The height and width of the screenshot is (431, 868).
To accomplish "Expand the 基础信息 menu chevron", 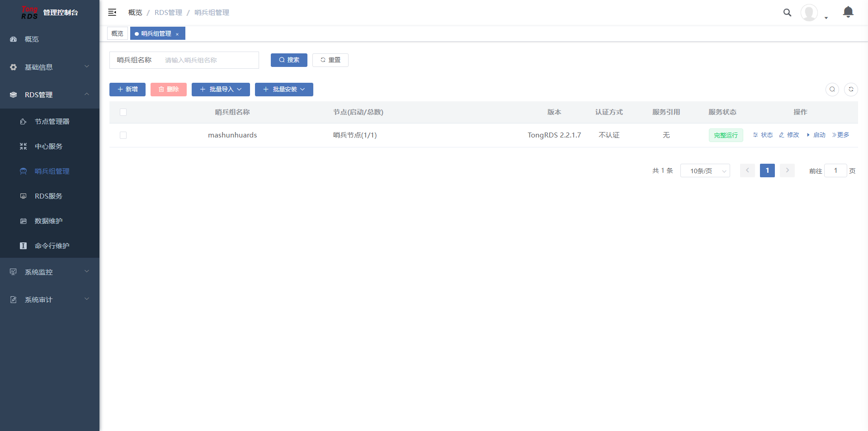I will (x=87, y=67).
